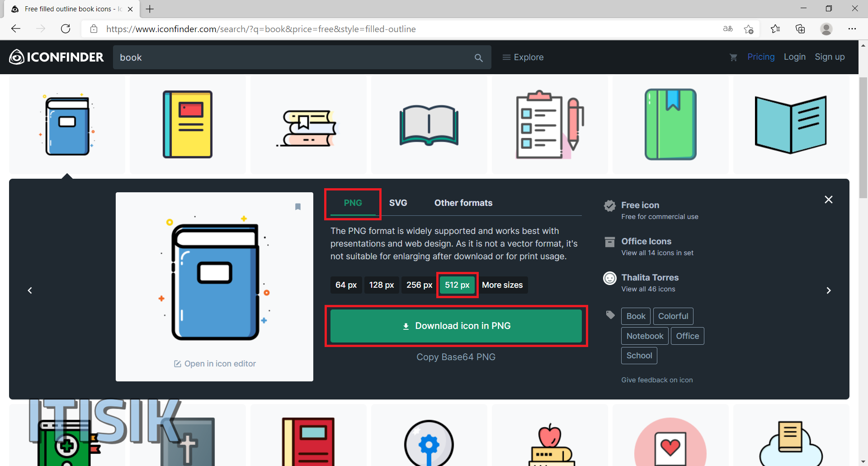
Task: Open in icon editor link
Action: (x=215, y=364)
